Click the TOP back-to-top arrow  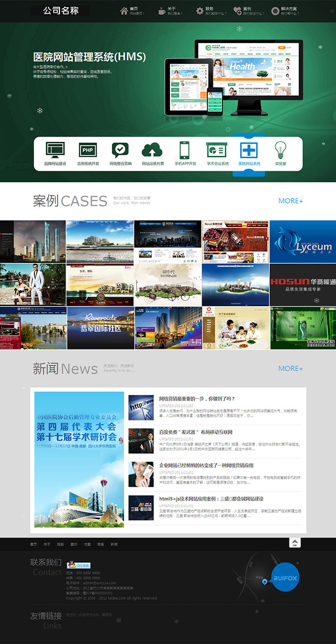click(x=295, y=542)
